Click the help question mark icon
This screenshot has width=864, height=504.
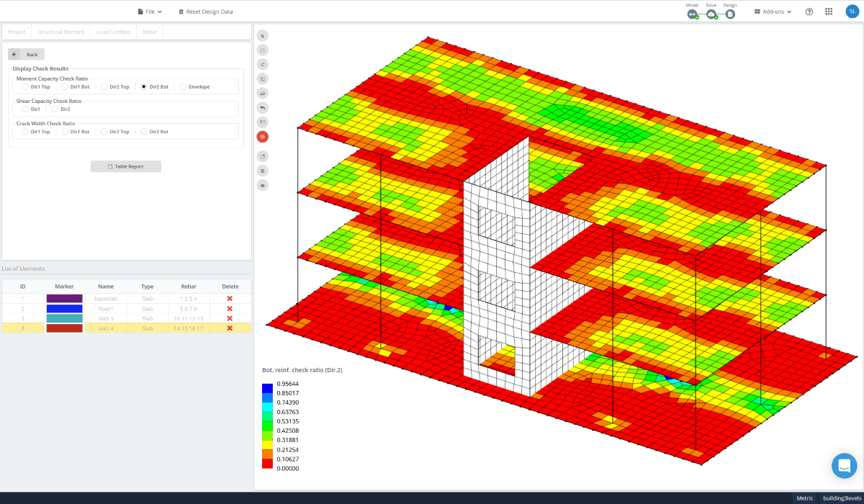[x=808, y=11]
